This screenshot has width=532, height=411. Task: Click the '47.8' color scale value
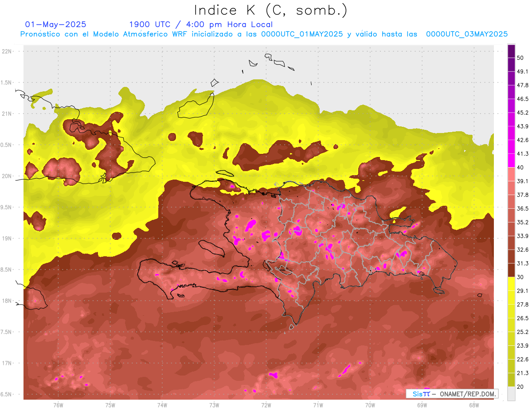tap(522, 85)
